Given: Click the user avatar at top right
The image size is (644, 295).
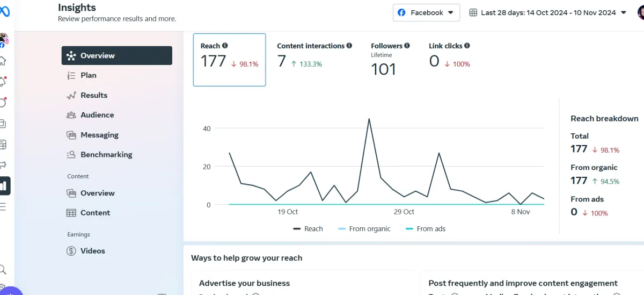Looking at the screenshot, I should tap(641, 12).
